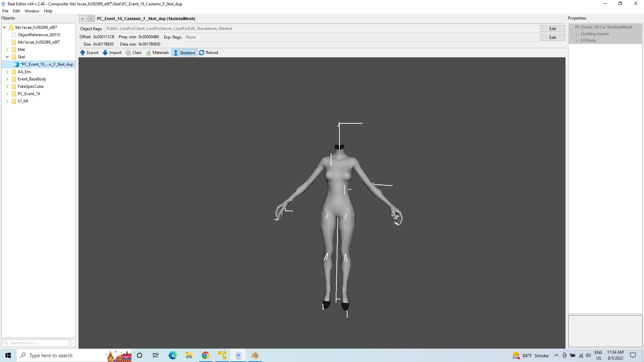
Task: Collapse the Skel folder
Action: [7, 57]
